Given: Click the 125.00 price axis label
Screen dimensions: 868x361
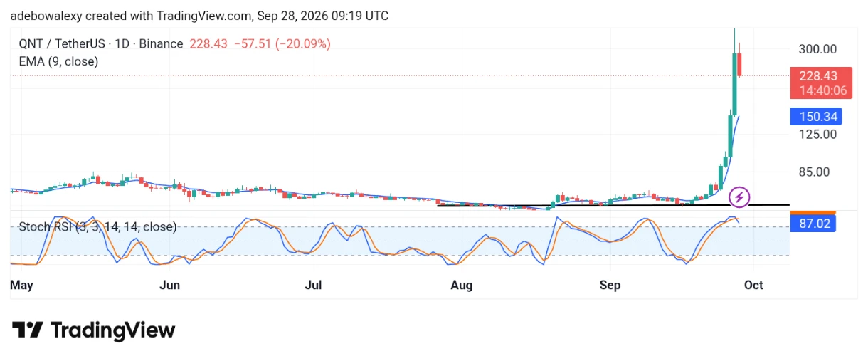Looking at the screenshot, I should click(817, 134).
